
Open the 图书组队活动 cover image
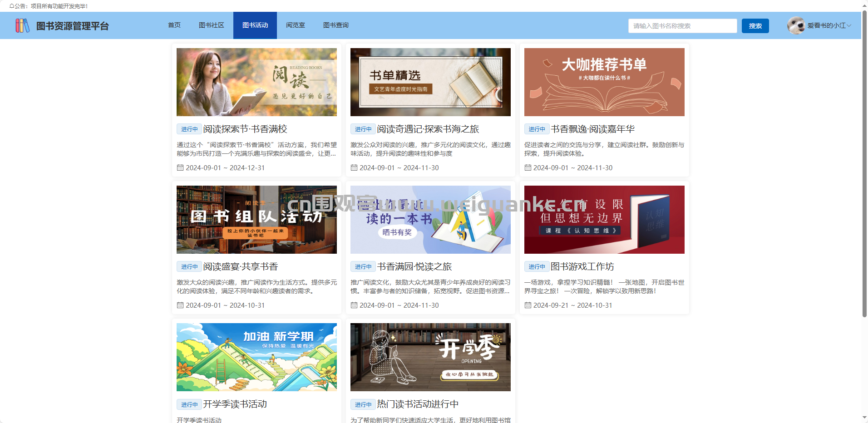pos(256,220)
